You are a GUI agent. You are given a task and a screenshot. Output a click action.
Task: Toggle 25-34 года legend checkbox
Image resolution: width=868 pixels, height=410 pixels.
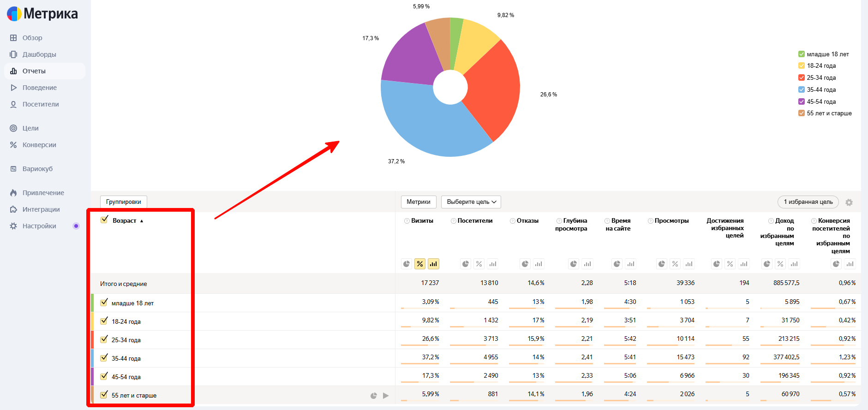tap(802, 77)
